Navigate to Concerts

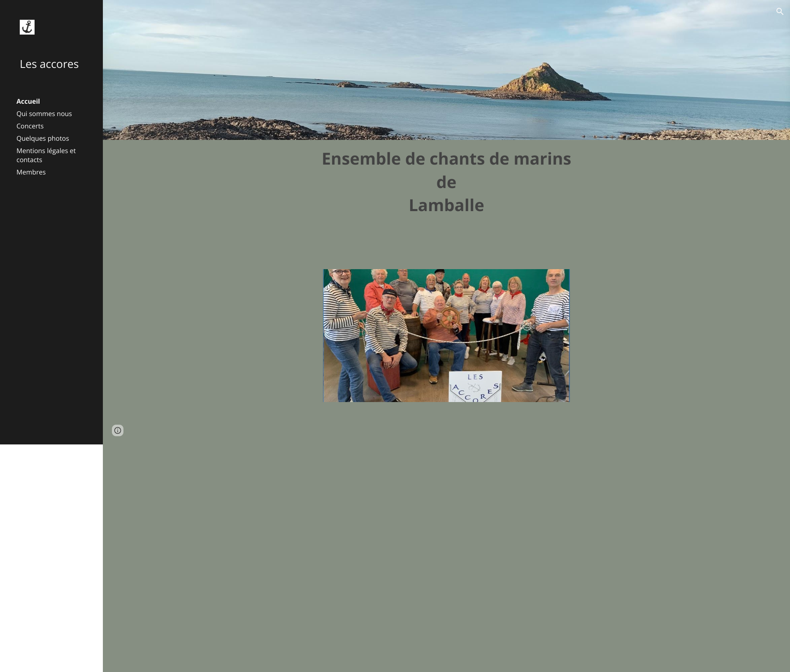coord(30,126)
